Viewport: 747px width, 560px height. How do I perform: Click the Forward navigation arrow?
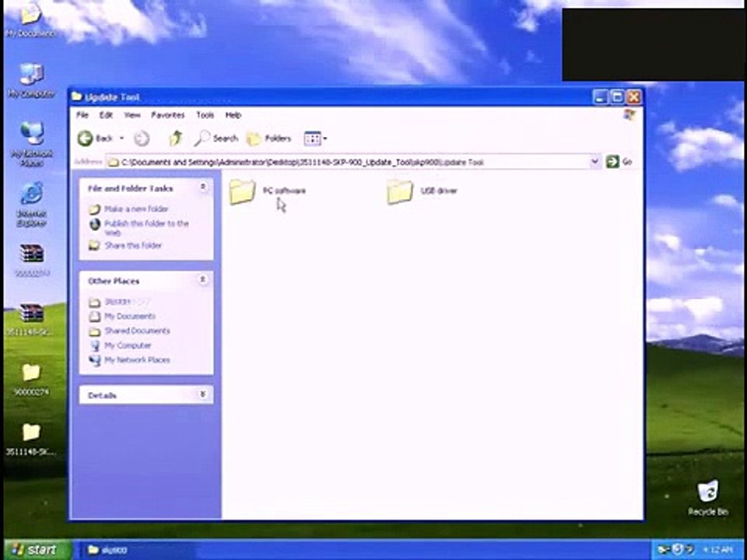coord(142,138)
